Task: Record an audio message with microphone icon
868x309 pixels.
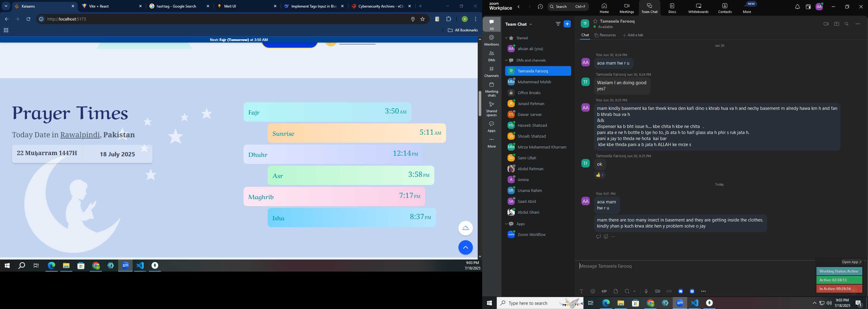Action: point(646,291)
